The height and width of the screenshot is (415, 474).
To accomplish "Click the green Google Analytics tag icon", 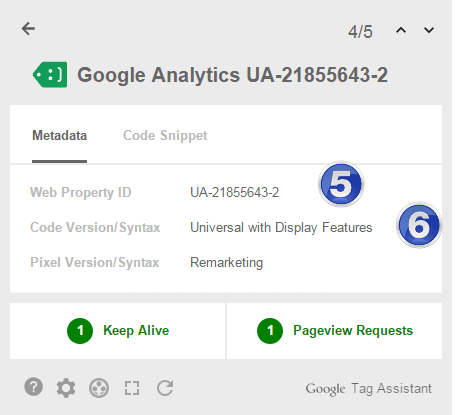I will [50, 75].
